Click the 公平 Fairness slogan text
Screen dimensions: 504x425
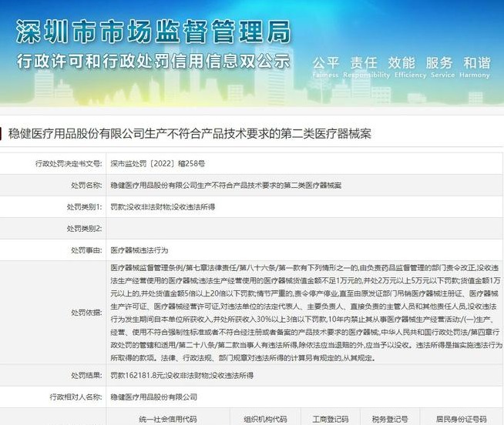(325, 67)
